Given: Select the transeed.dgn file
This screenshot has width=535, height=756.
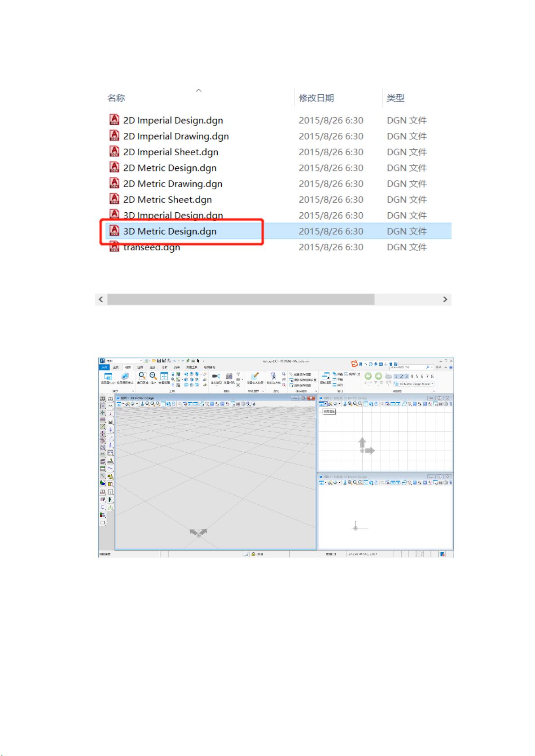Looking at the screenshot, I should click(278, 247).
